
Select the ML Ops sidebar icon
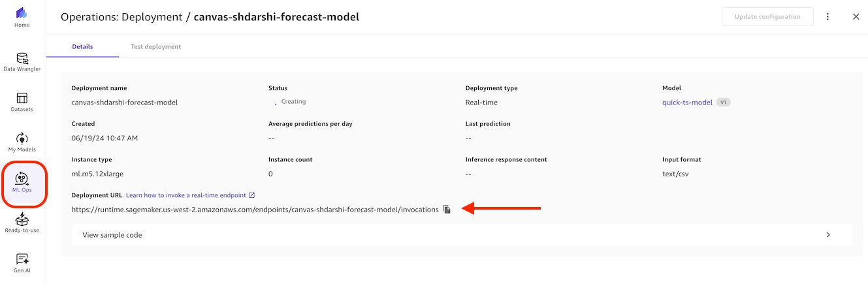coord(22,178)
